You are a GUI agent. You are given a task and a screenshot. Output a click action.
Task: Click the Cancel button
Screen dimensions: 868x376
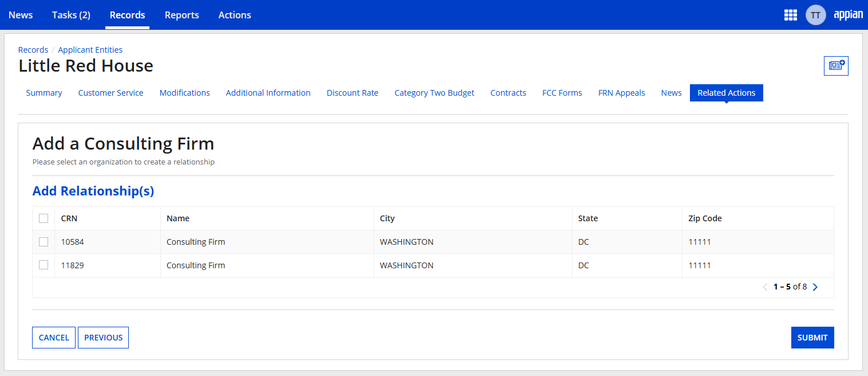coord(54,338)
